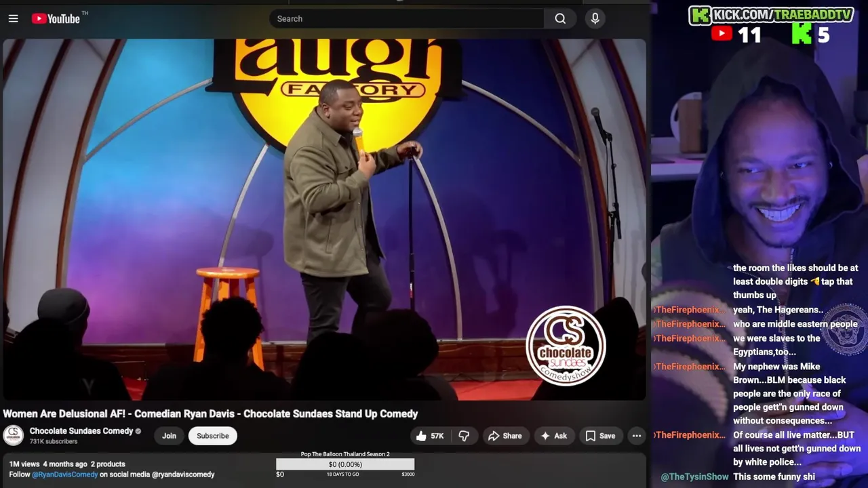
Task: Click the @TheTysinShow chat username
Action: 694,477
